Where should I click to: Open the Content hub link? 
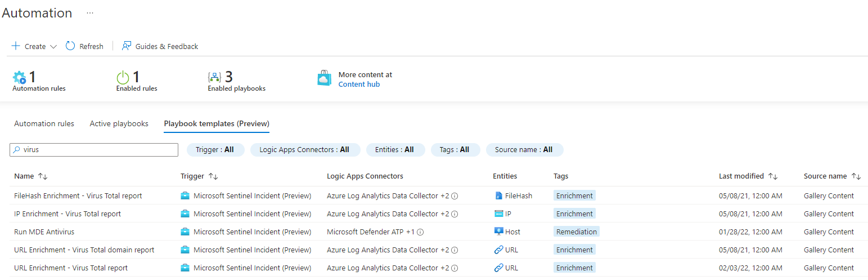359,85
